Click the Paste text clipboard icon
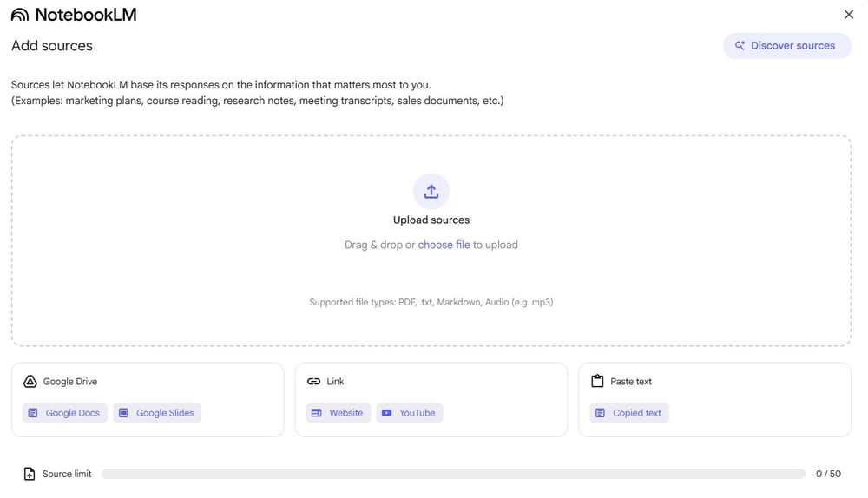The image size is (868, 498). coord(597,382)
